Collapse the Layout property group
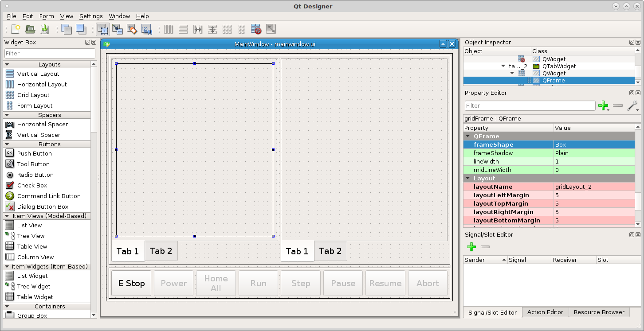The image size is (644, 331). click(x=468, y=178)
